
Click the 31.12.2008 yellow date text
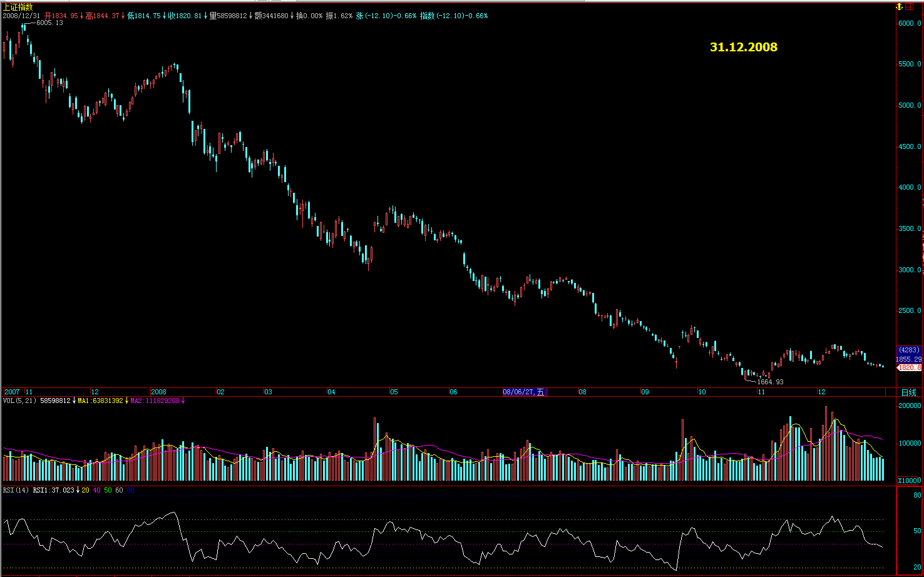point(744,47)
